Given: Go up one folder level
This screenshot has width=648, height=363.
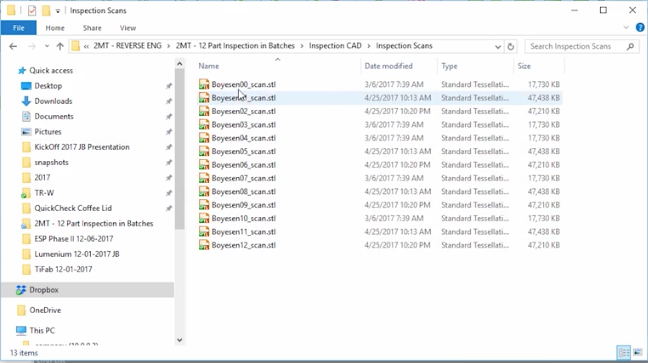Looking at the screenshot, I should click(x=60, y=46).
